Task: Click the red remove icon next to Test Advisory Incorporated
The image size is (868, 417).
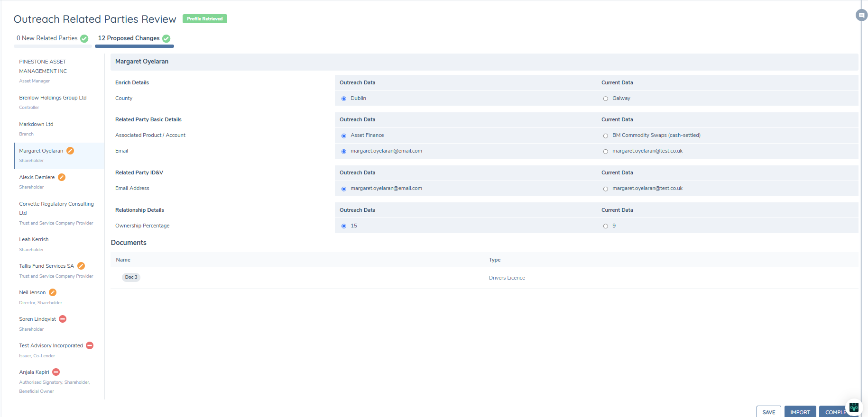Action: (x=90, y=345)
